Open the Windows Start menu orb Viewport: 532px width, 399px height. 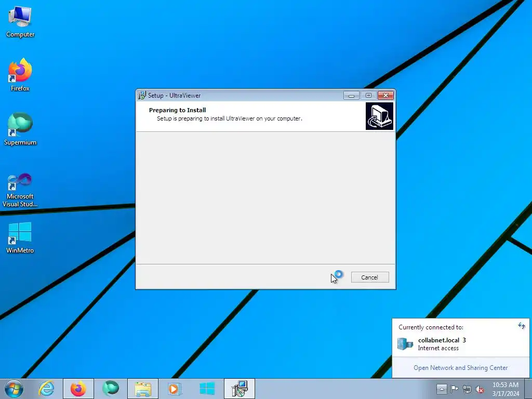14,389
